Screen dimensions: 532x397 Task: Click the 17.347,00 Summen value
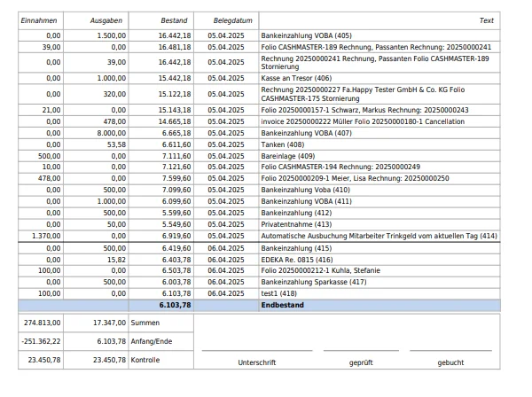click(110, 323)
